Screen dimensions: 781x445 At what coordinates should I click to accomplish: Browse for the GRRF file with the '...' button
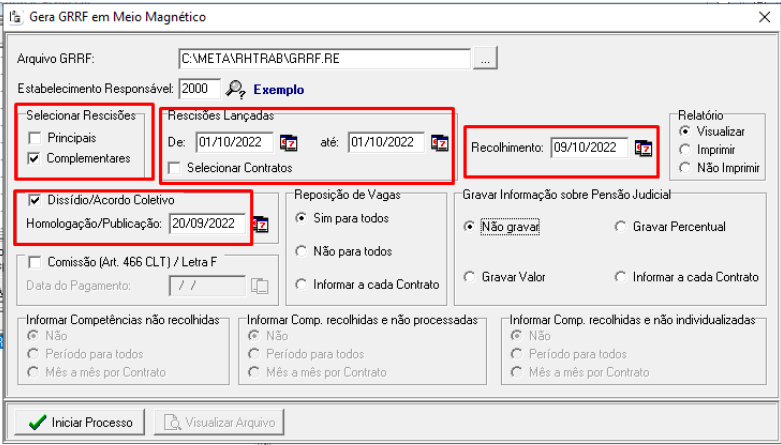(x=486, y=59)
